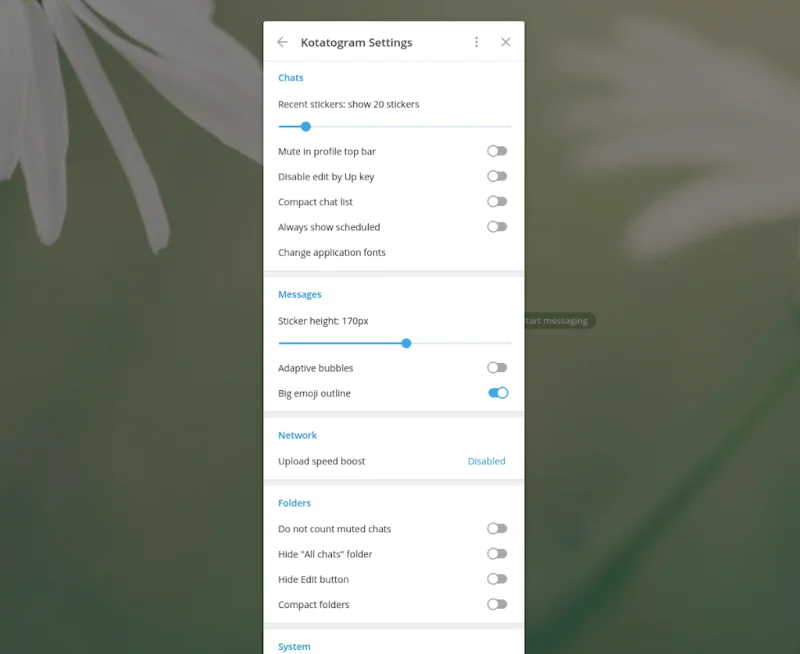Image resolution: width=800 pixels, height=654 pixels.
Task: Click the Chats section heading
Action: tap(290, 78)
